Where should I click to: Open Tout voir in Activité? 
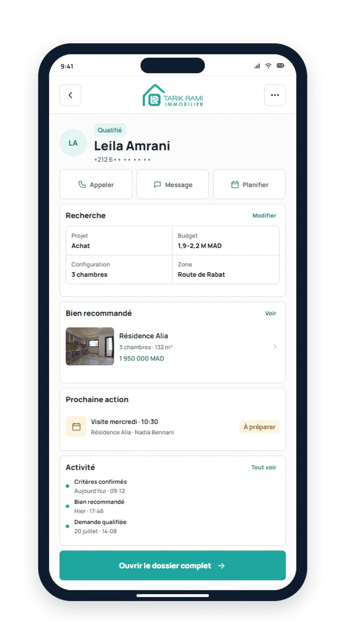(264, 467)
